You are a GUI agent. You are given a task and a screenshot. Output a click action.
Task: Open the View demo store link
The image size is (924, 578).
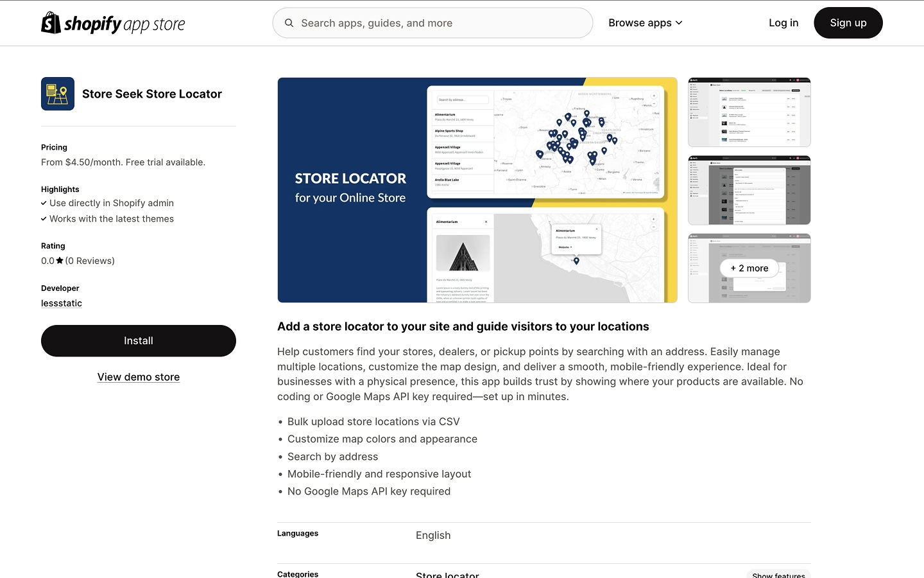click(x=138, y=376)
